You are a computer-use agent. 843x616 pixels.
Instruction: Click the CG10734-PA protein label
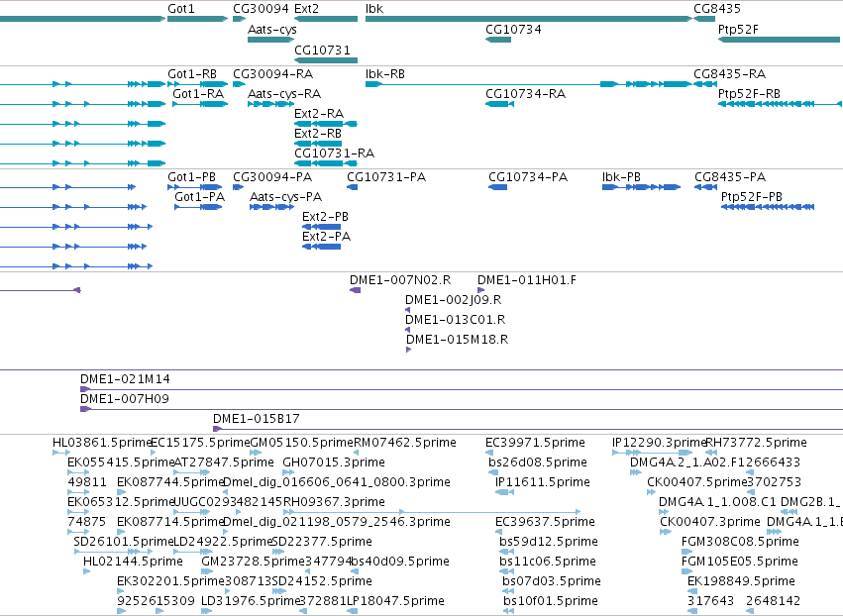point(527,177)
